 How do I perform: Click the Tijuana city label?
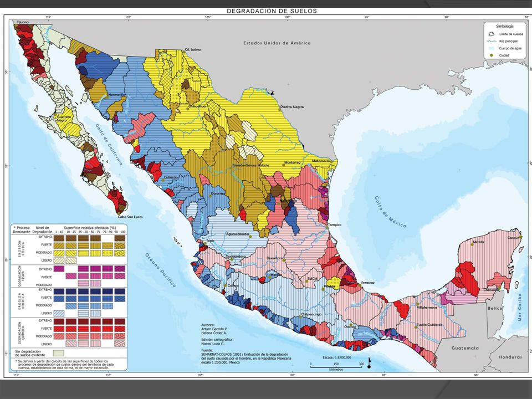point(23,22)
